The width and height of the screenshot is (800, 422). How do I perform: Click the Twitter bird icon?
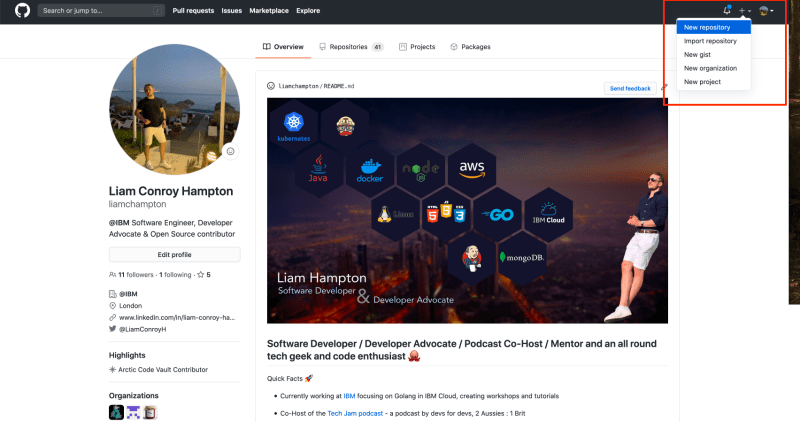point(112,329)
